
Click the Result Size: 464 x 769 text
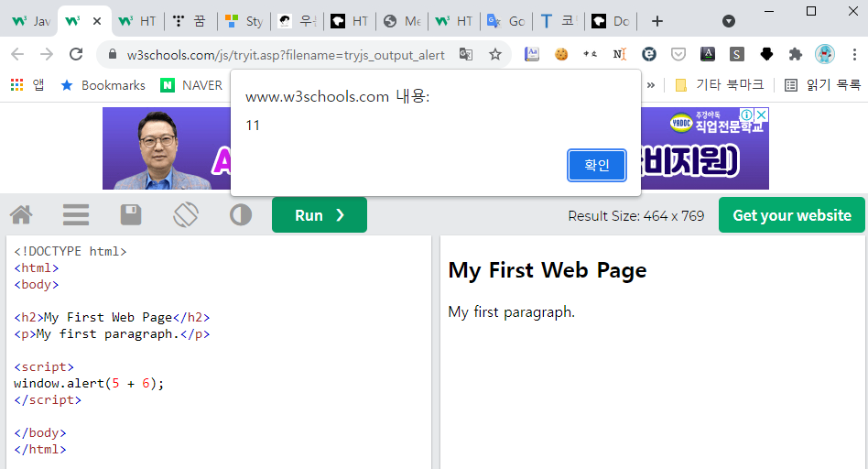[x=636, y=215]
